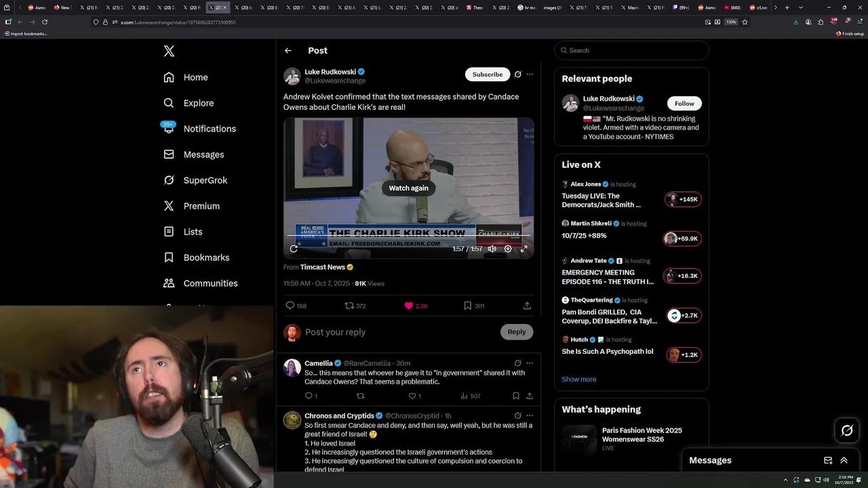This screenshot has width=868, height=488.
Task: Click Import bookmarks in bookmarks bar
Action: click(26, 33)
